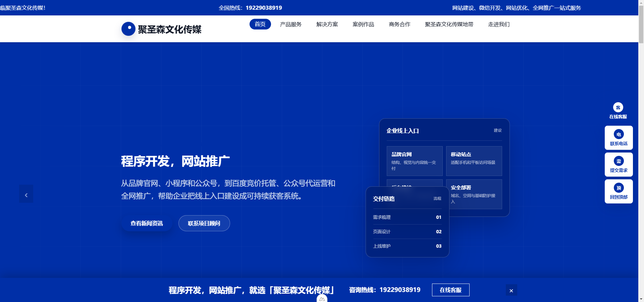Screen dimensions: 644x302
Task: Click 回到顶部 sidebar card
Action: click(x=619, y=191)
